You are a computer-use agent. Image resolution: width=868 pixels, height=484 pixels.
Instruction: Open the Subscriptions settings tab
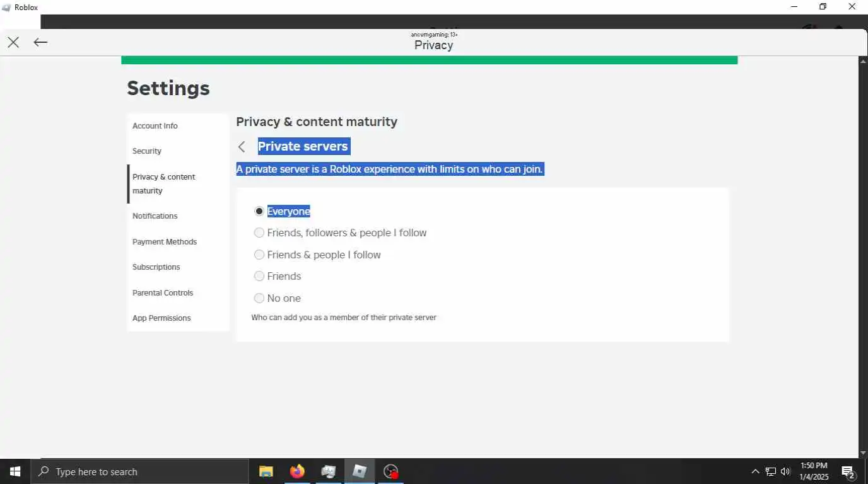(178, 267)
